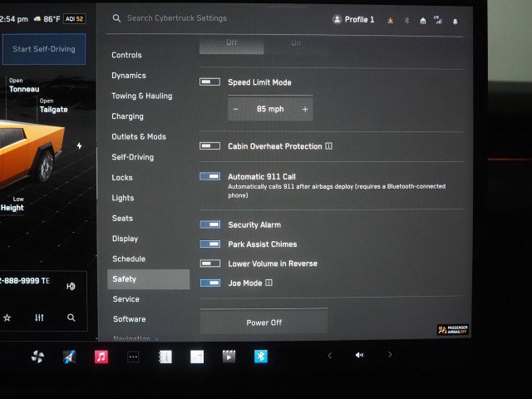
Task: Open Cabin Overheat Protection info icon
Action: tap(329, 146)
